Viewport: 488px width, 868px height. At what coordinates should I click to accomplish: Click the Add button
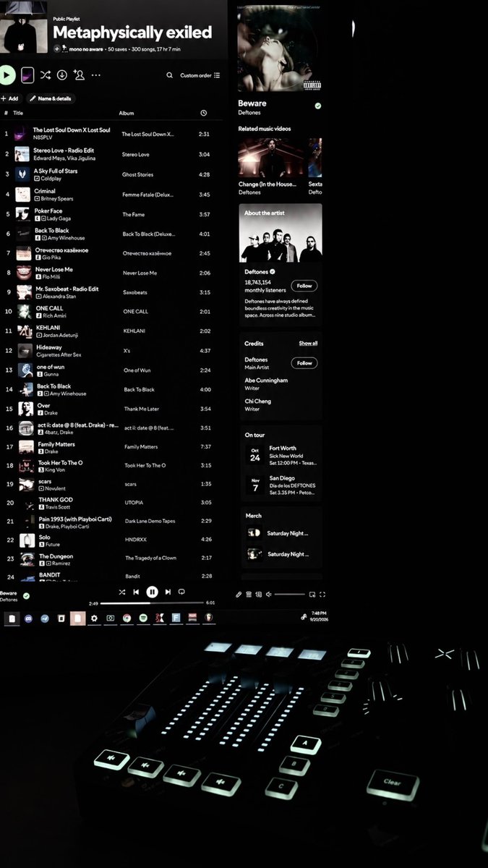[x=10, y=98]
